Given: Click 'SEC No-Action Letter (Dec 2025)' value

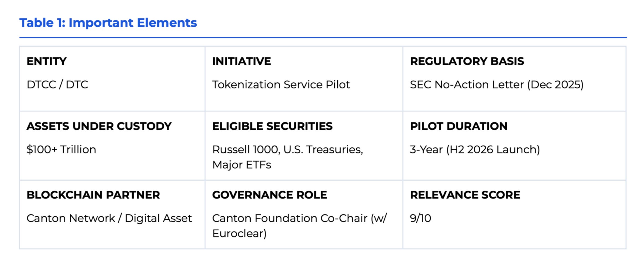Looking at the screenshot, I should point(497,85).
